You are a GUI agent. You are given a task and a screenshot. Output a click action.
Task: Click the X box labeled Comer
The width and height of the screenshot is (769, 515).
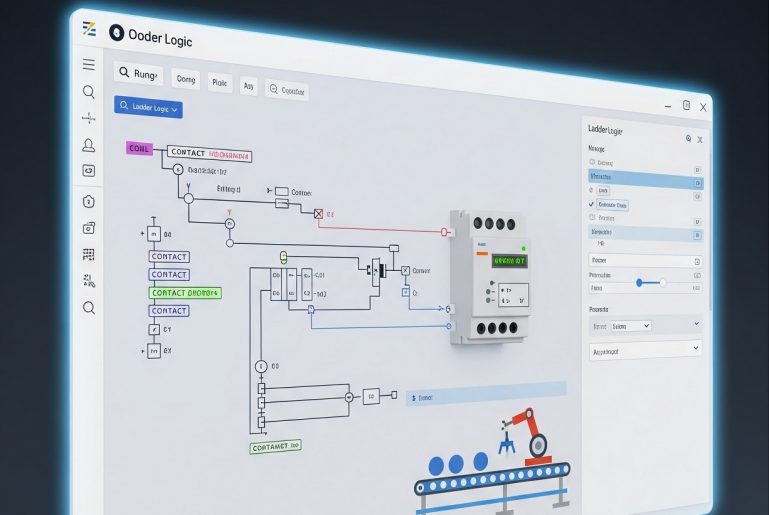point(406,270)
